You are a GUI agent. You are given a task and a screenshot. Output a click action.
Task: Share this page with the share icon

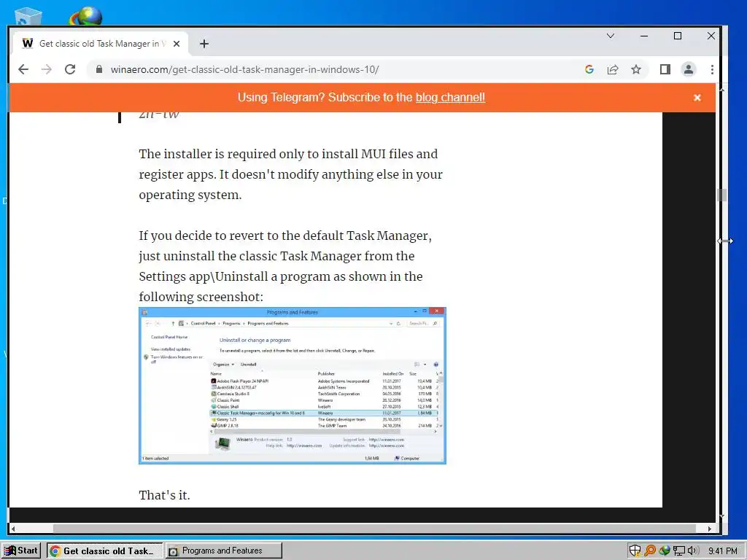point(613,69)
